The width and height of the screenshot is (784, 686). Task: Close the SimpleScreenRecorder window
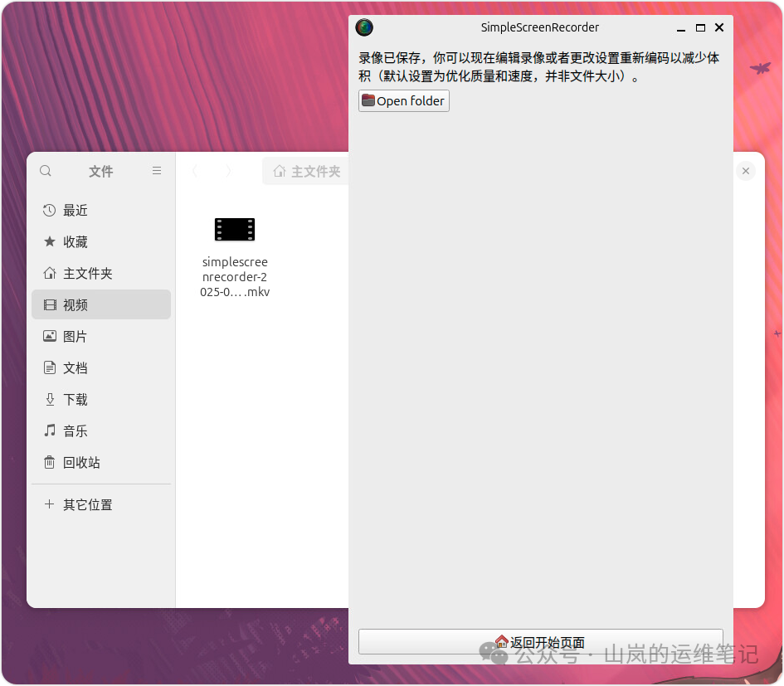point(719,27)
